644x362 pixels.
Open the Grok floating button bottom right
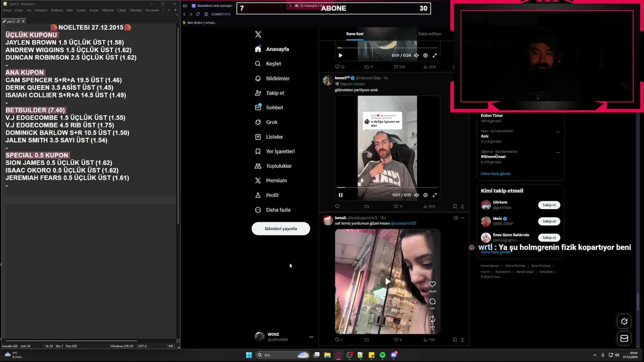[x=624, y=321]
